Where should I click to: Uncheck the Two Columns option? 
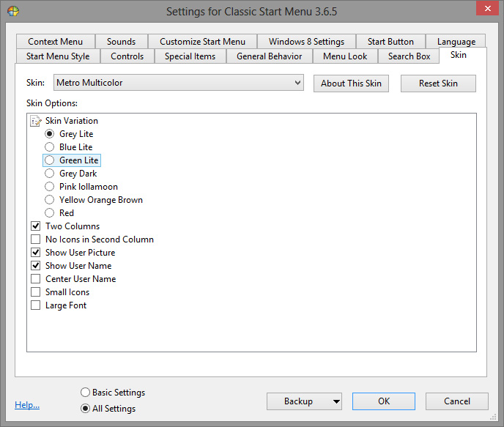pyautogui.click(x=35, y=226)
